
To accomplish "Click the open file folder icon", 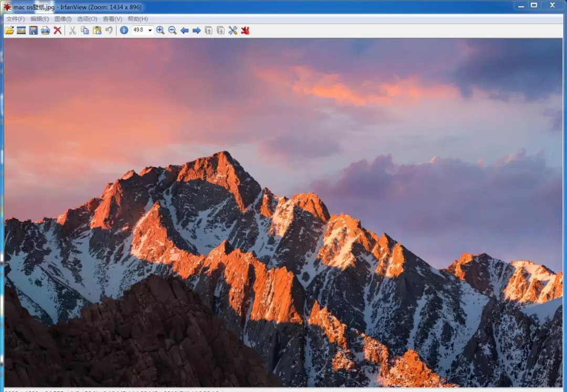I will click(x=9, y=30).
